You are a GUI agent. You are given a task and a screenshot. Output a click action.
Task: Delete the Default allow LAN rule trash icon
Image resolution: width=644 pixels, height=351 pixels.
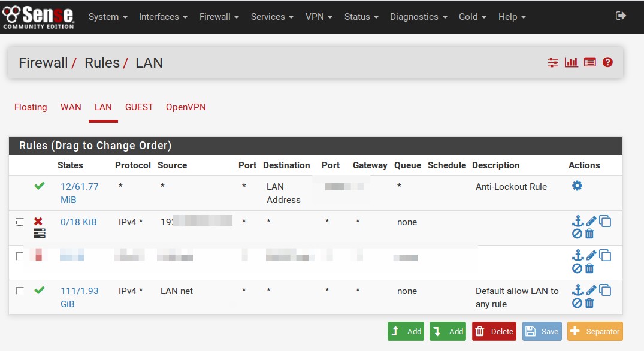589,304
